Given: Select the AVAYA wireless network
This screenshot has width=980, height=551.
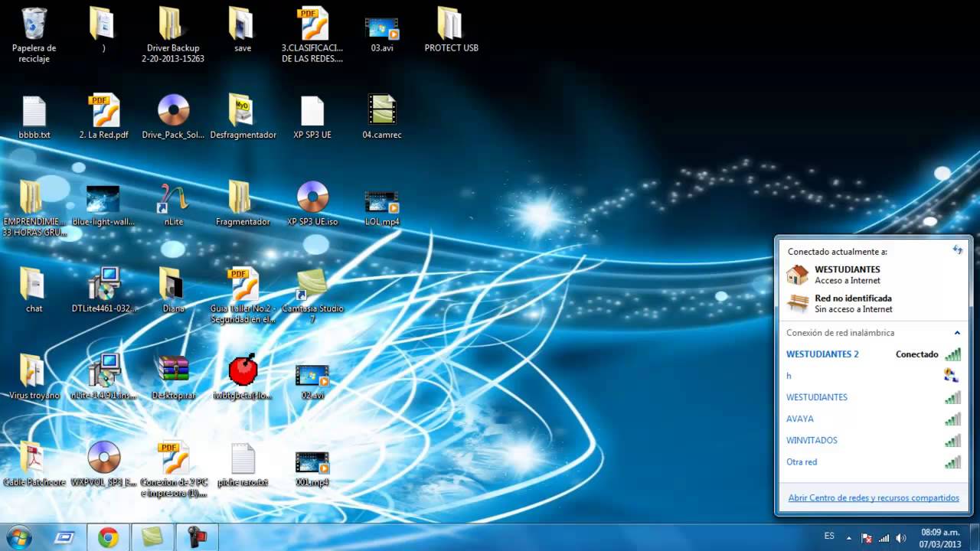Looking at the screenshot, I should (x=873, y=419).
